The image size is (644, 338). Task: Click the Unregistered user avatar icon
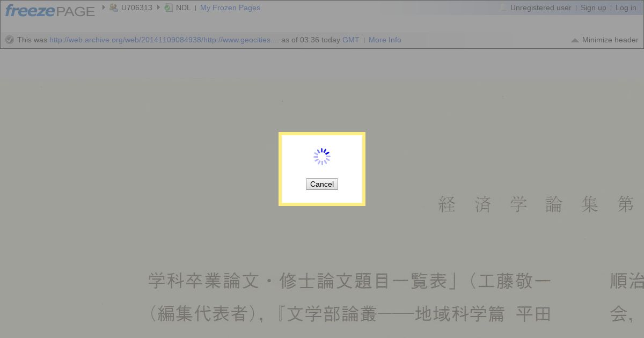tap(503, 8)
